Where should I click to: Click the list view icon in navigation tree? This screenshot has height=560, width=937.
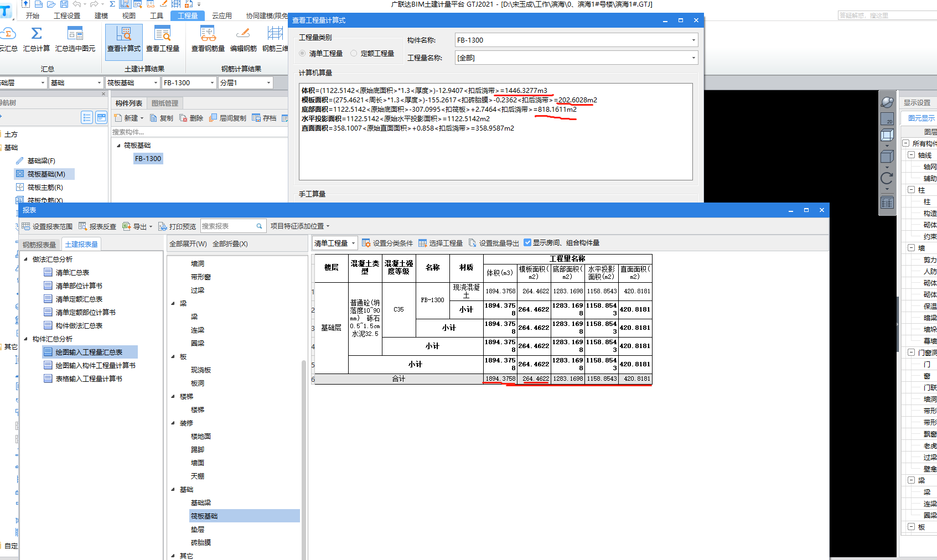(87, 117)
